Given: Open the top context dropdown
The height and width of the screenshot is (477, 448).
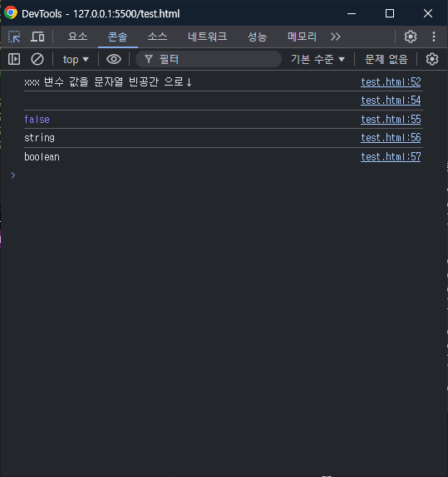Looking at the screenshot, I should pyautogui.click(x=76, y=59).
